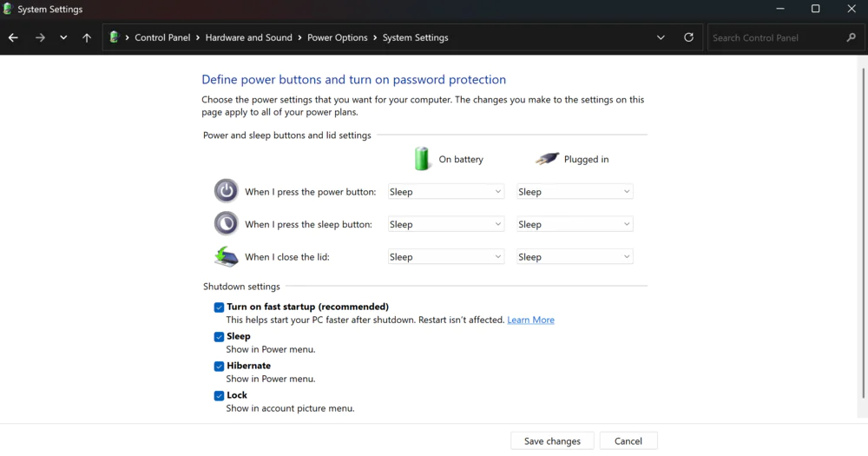The height and width of the screenshot is (456, 868).
Task: Click the search magnifier icon
Action: click(x=851, y=37)
